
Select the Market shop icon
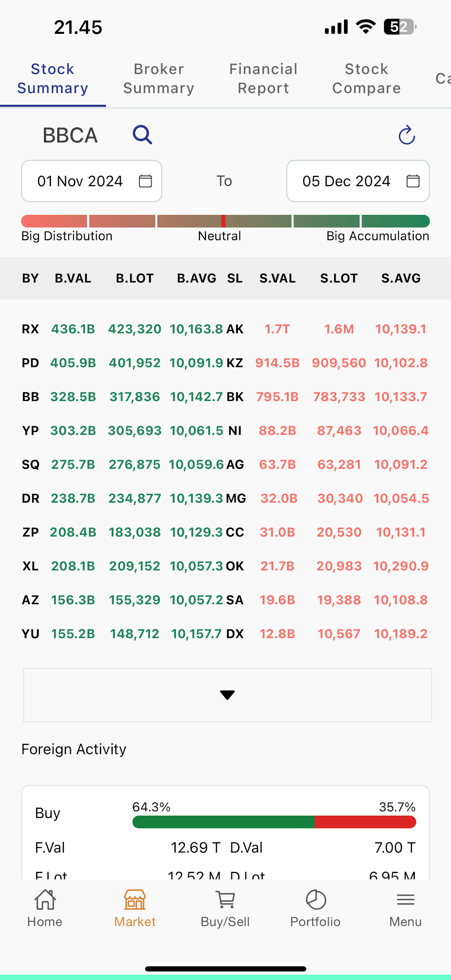coord(135,900)
